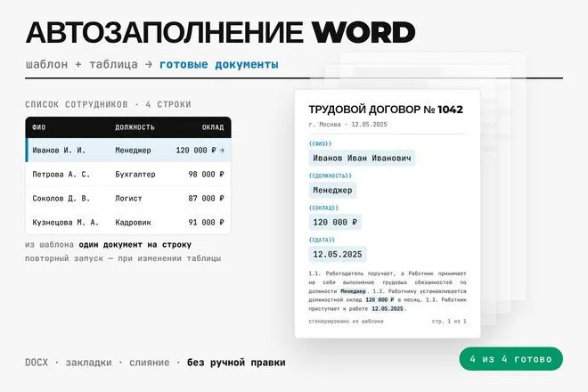The height and width of the screenshot is (392, 588).
Task: Click the 'слияние' label at the bottom
Action: coord(150,363)
